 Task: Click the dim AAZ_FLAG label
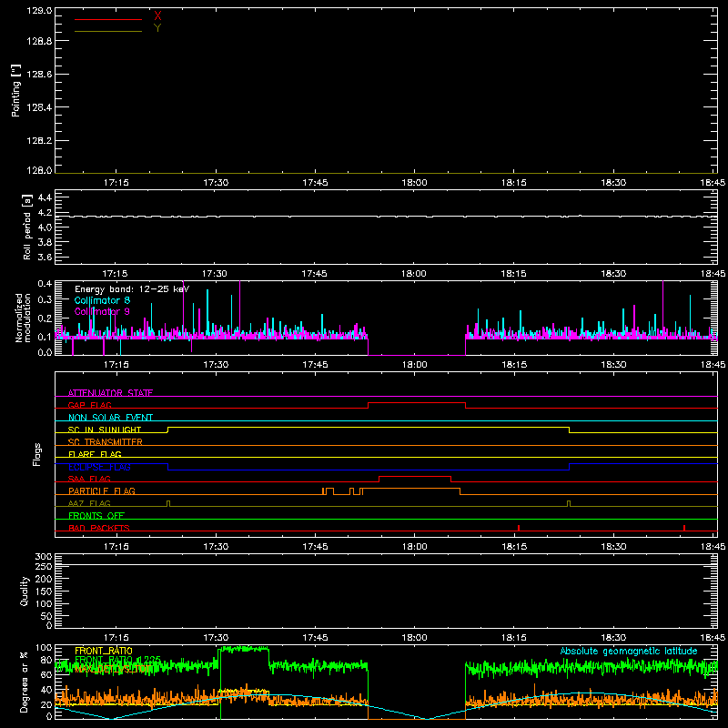89,503
